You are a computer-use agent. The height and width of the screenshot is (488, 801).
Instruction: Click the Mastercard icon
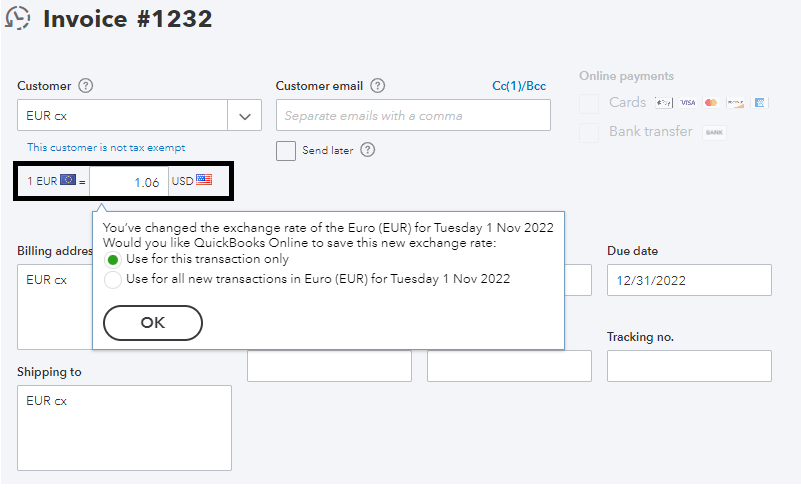tap(711, 103)
